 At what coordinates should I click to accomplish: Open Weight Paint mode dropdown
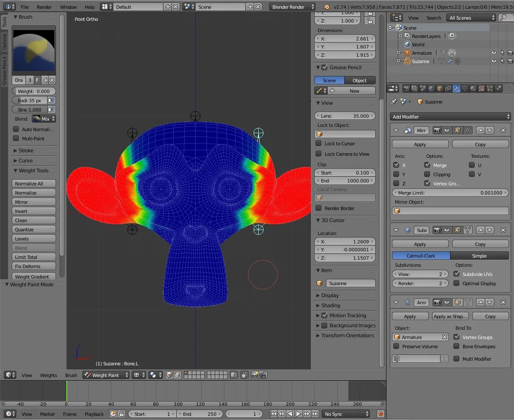[x=106, y=375]
